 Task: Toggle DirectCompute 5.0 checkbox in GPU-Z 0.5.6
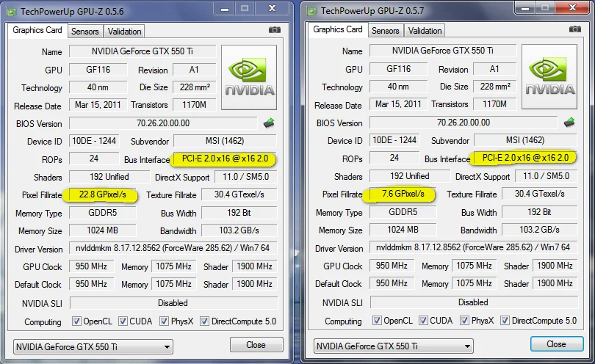coord(204,321)
